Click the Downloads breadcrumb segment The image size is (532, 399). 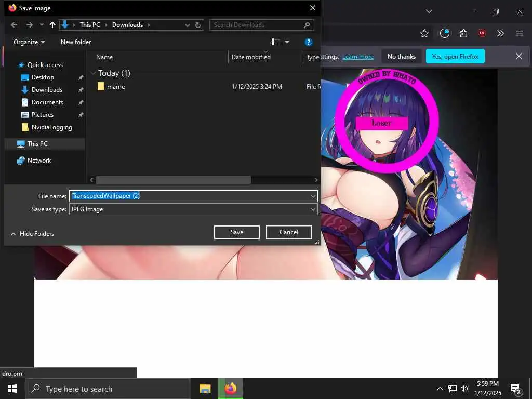click(x=128, y=25)
